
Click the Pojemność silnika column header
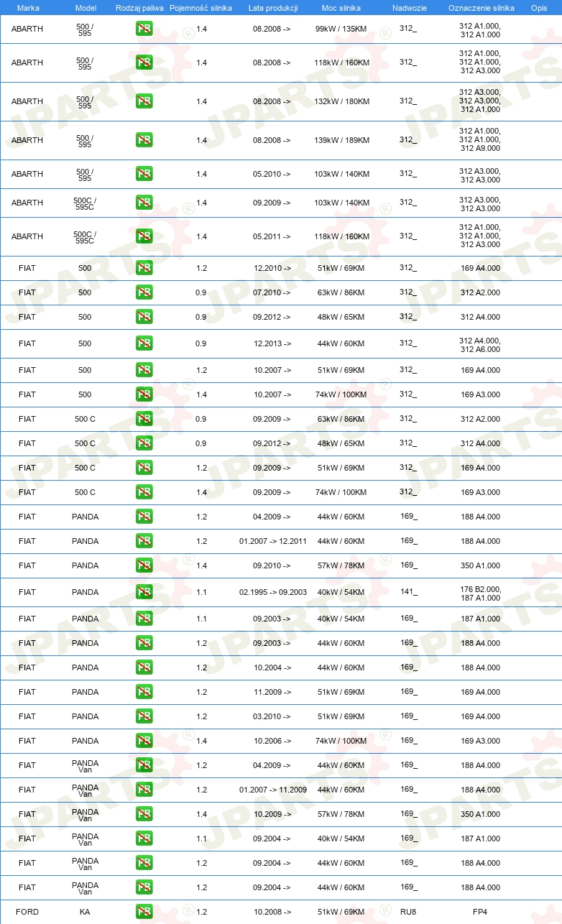click(201, 8)
